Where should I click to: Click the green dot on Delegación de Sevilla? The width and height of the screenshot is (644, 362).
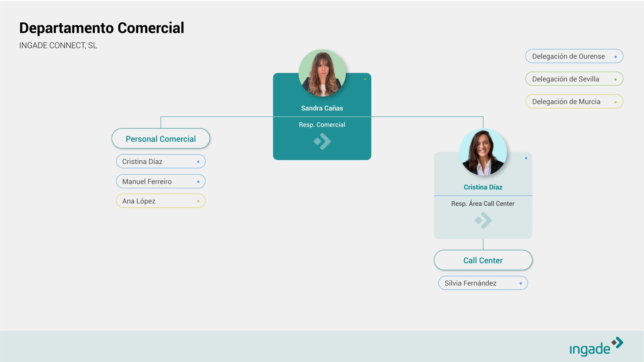click(616, 79)
